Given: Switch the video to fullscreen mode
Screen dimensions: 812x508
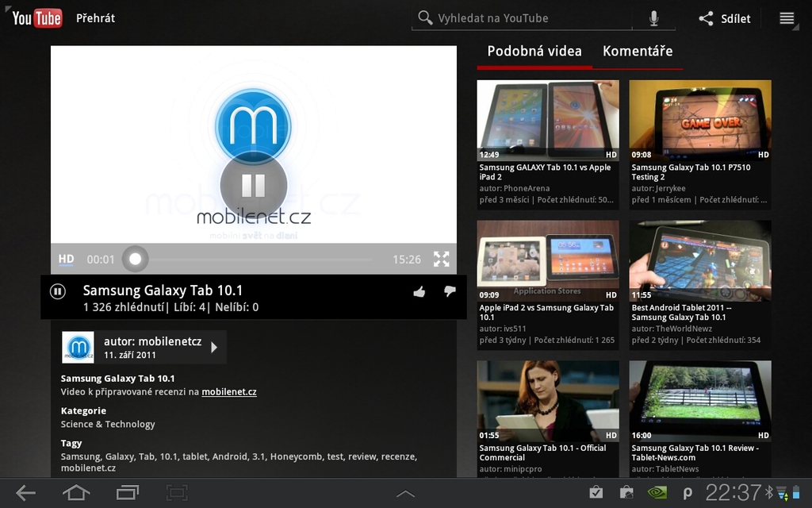Looking at the screenshot, I should (x=442, y=259).
